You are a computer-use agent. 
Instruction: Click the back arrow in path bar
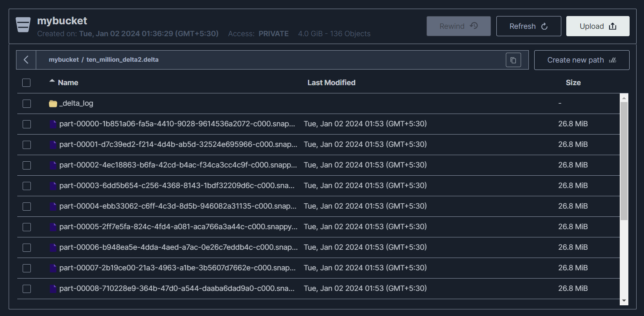pyautogui.click(x=26, y=60)
